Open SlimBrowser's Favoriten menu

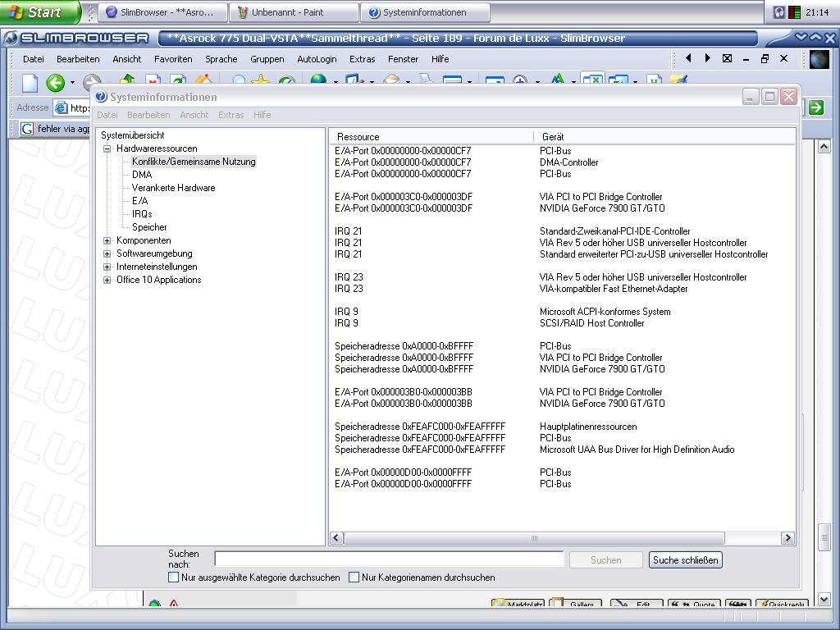pos(173,59)
